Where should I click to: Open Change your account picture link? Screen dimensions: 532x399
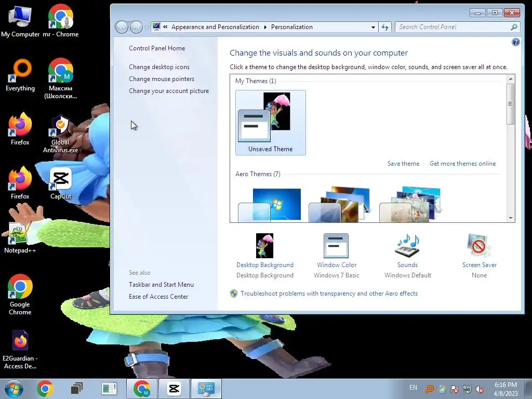click(169, 91)
